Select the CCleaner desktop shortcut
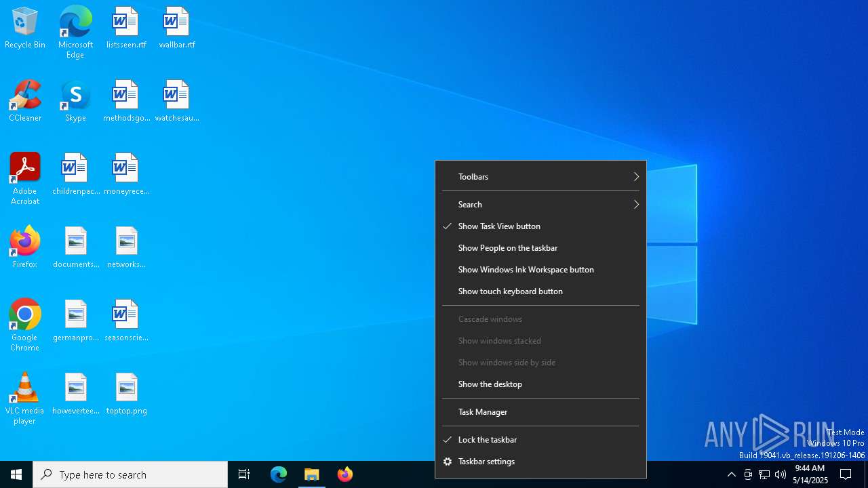The height and width of the screenshot is (488, 868). pos(25,102)
